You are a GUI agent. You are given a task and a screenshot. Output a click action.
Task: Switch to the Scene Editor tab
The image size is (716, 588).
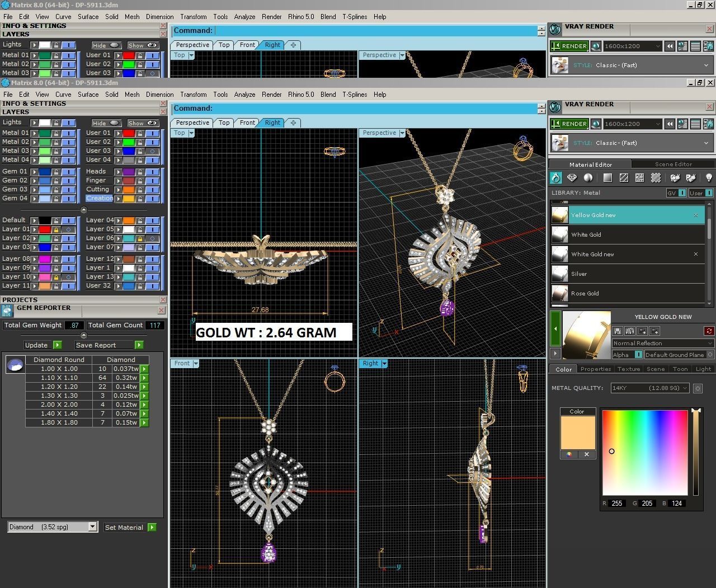(x=673, y=164)
